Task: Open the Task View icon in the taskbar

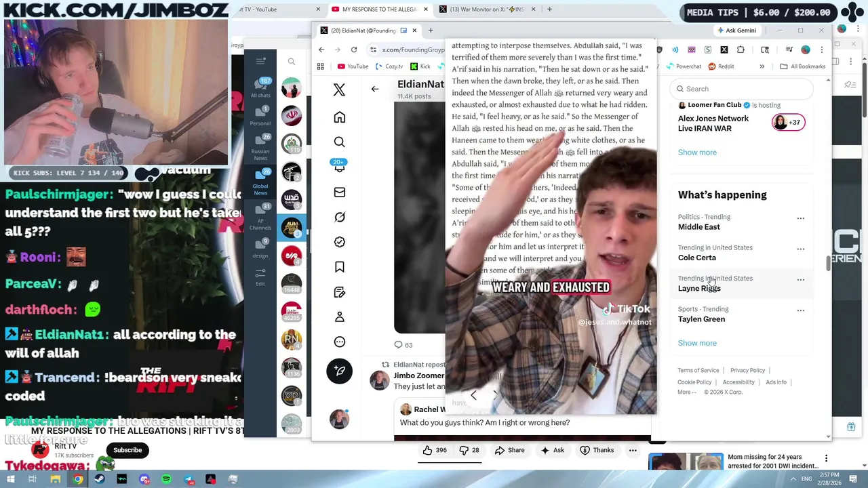Action: point(32,479)
